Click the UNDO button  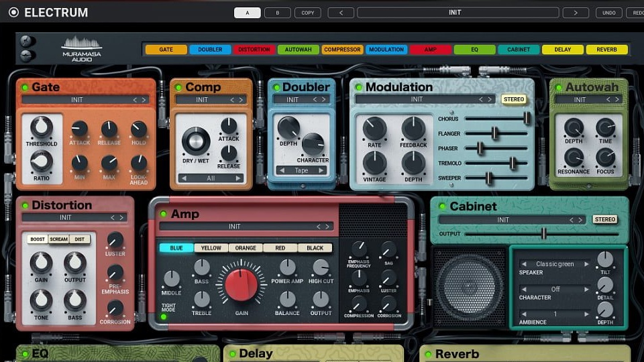pos(608,13)
